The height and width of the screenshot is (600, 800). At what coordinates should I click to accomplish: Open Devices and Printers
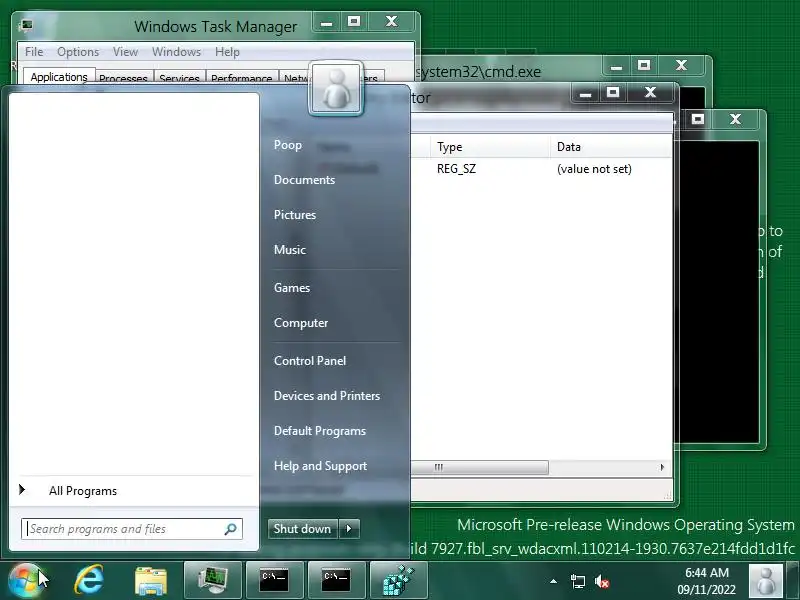point(327,395)
